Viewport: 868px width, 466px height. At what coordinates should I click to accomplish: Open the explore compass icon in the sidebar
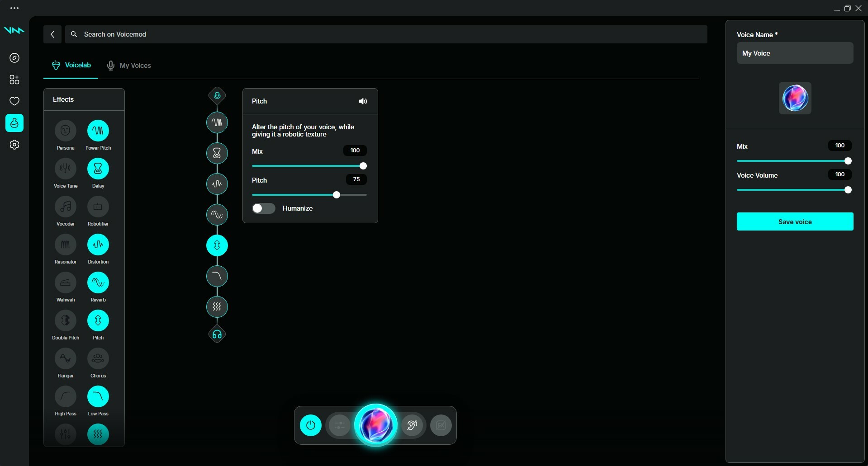(x=14, y=58)
